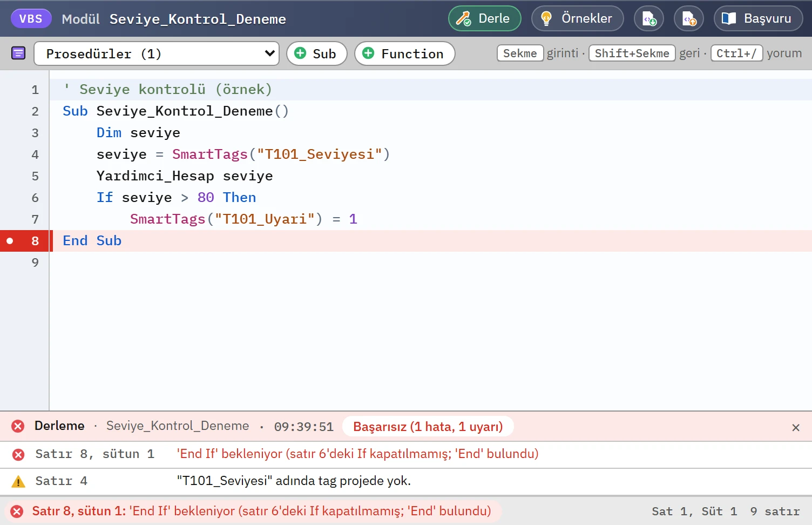Click the yellow warning triangle icon

tap(18, 481)
